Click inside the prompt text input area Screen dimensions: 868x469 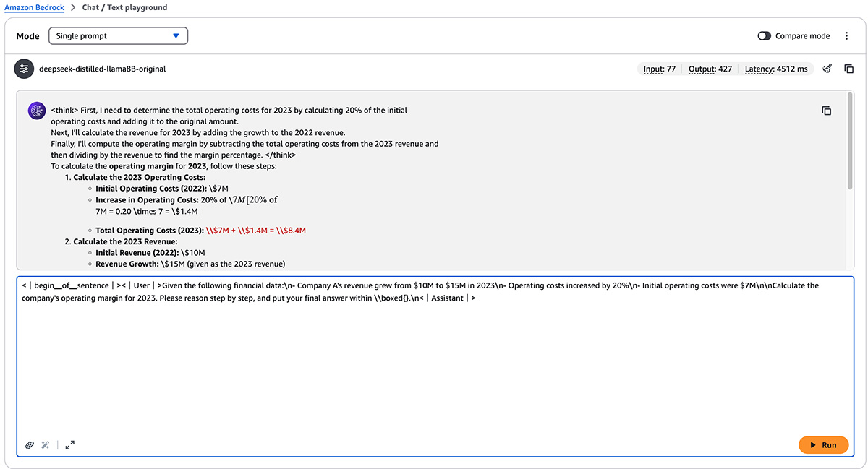[434, 361]
